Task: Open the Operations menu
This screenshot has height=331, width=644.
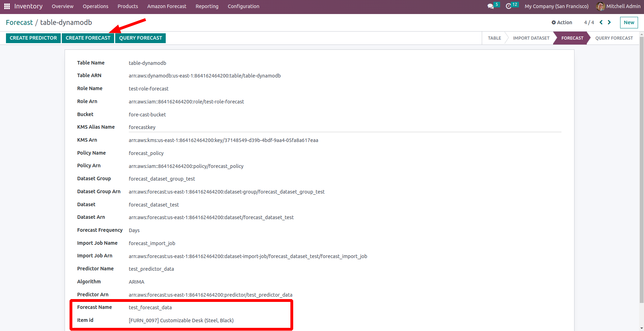Action: tap(96, 6)
